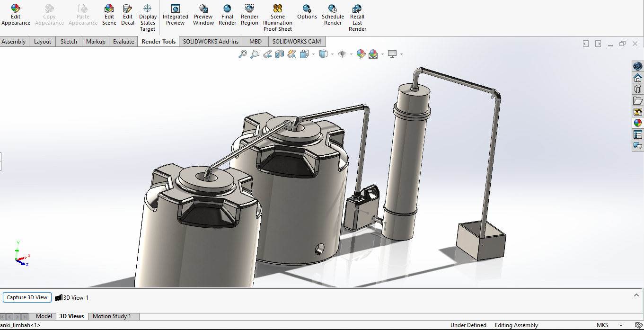Open the Preview Window

coord(203,15)
